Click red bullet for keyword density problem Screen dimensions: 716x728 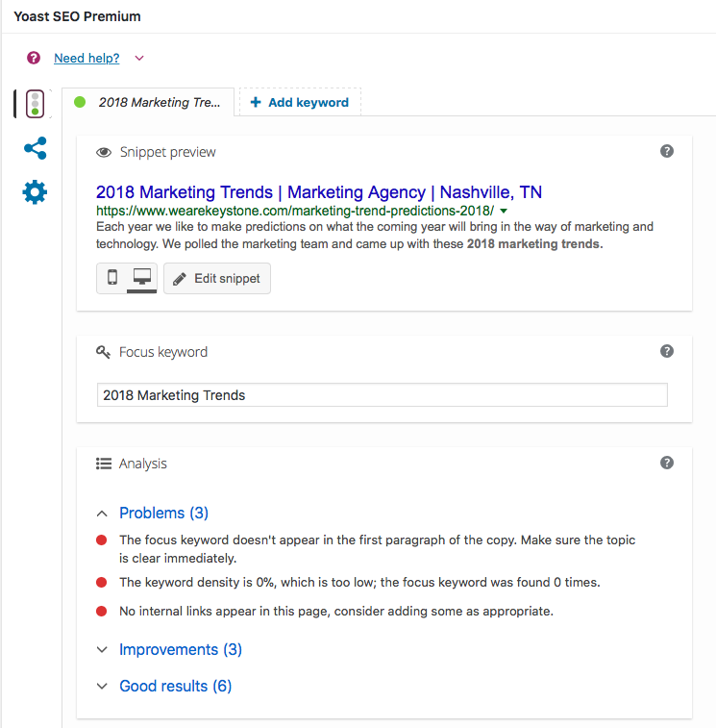102,582
